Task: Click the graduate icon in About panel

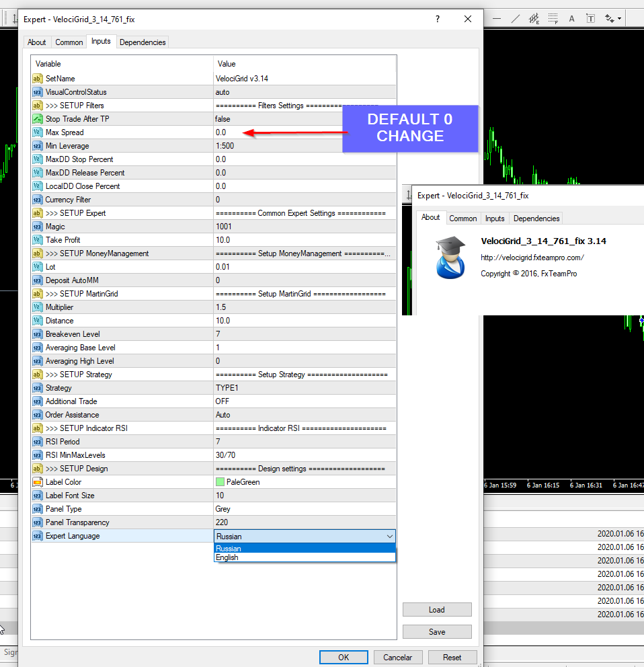Action: point(451,256)
